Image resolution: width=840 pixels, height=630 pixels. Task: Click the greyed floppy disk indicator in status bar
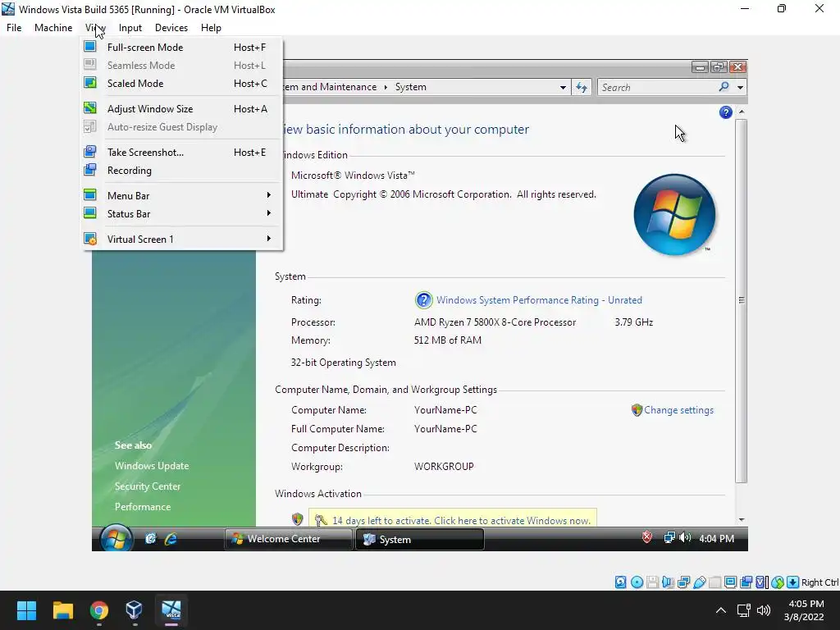pos(652,582)
